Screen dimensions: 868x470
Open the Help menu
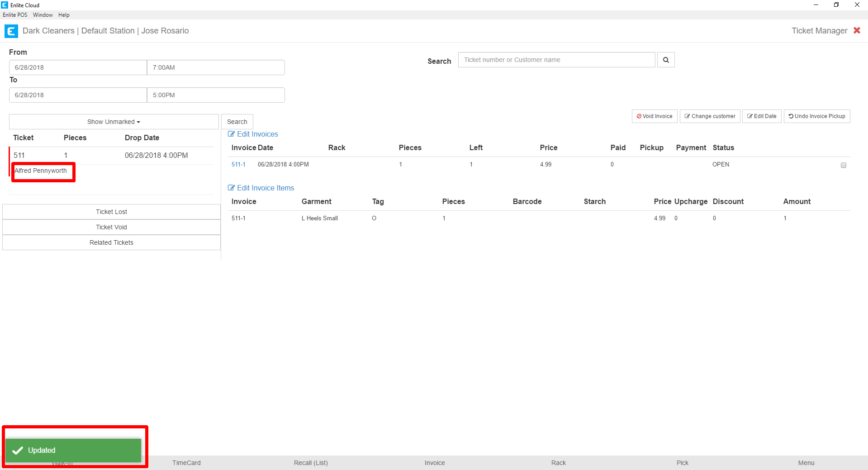[x=64, y=15]
